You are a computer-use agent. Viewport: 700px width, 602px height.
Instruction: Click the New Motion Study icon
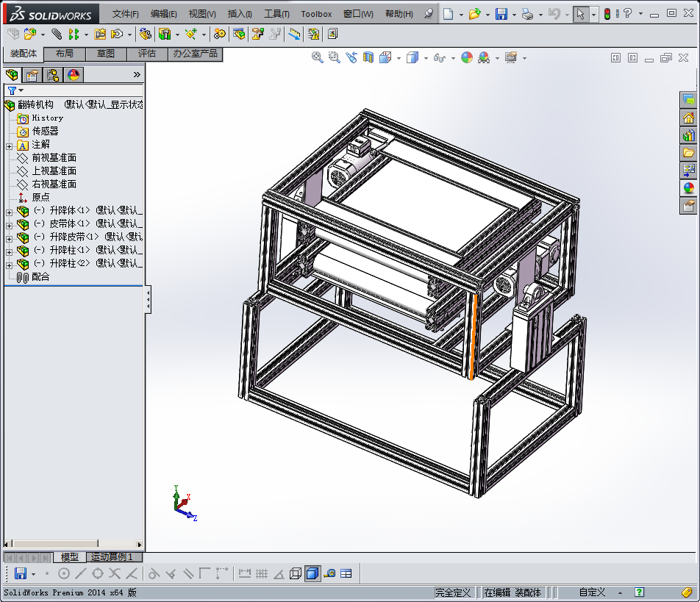[x=220, y=34]
